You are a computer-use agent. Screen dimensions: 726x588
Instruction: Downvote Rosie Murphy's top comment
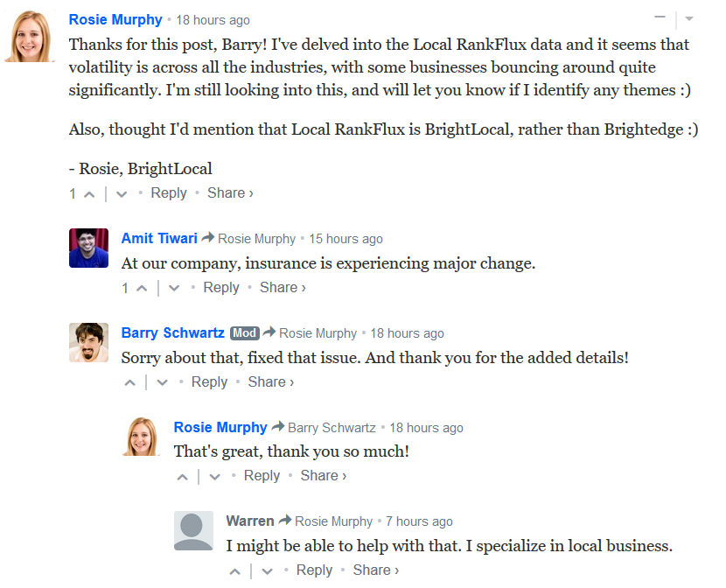pyautogui.click(x=122, y=194)
